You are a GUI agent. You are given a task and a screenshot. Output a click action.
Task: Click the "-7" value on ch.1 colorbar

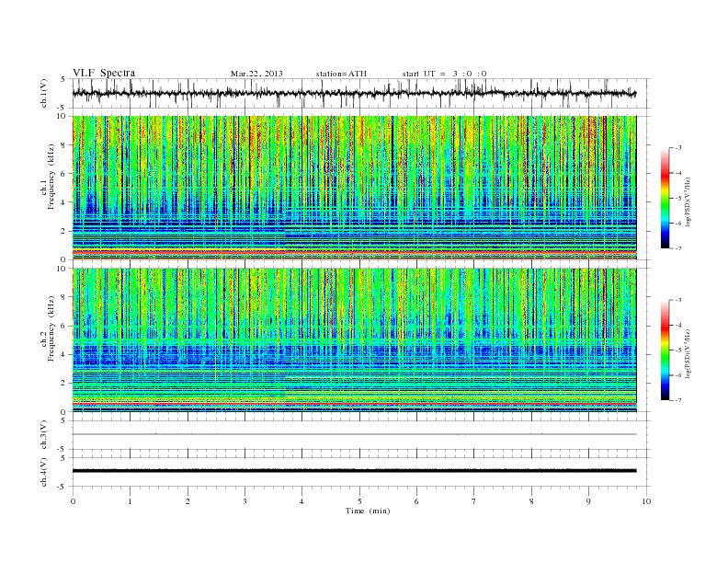click(x=678, y=249)
